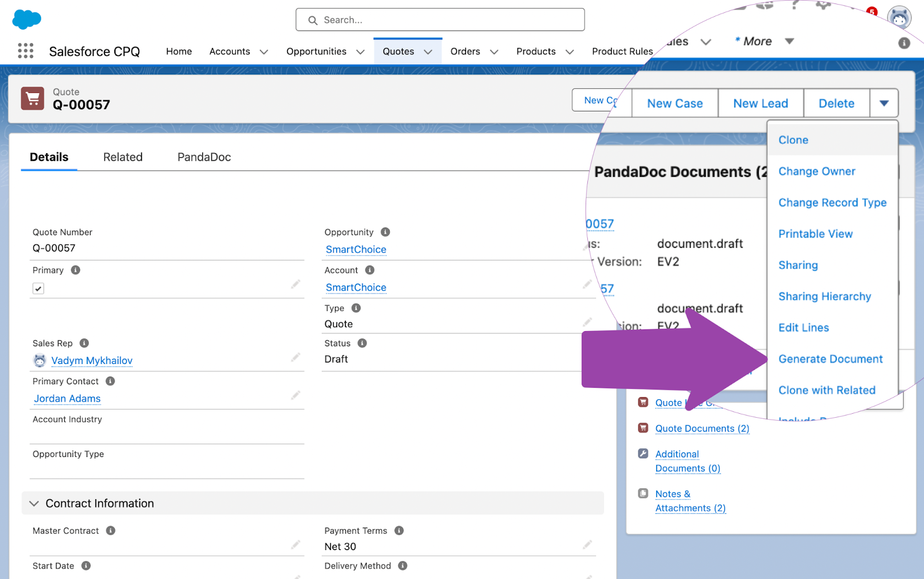
Task: Open the Additional Documents (0) link
Action: pos(688,461)
